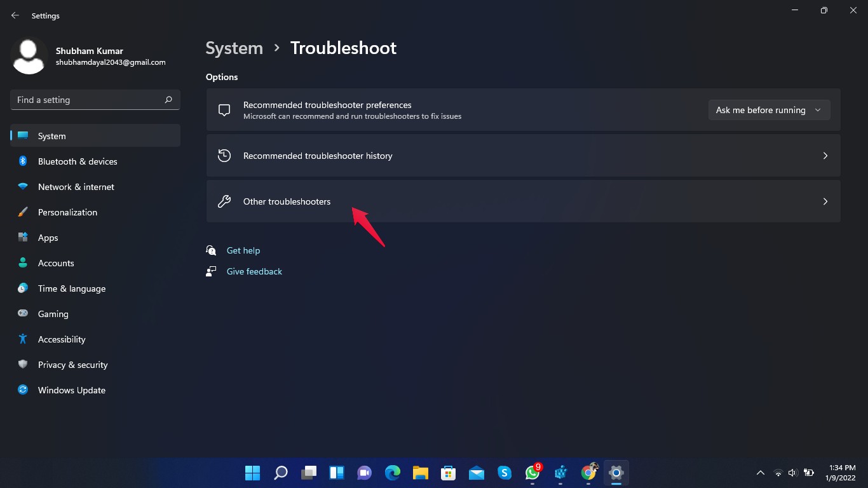The width and height of the screenshot is (868, 488).
Task: Click the Find a setting search box
Action: tap(95, 100)
